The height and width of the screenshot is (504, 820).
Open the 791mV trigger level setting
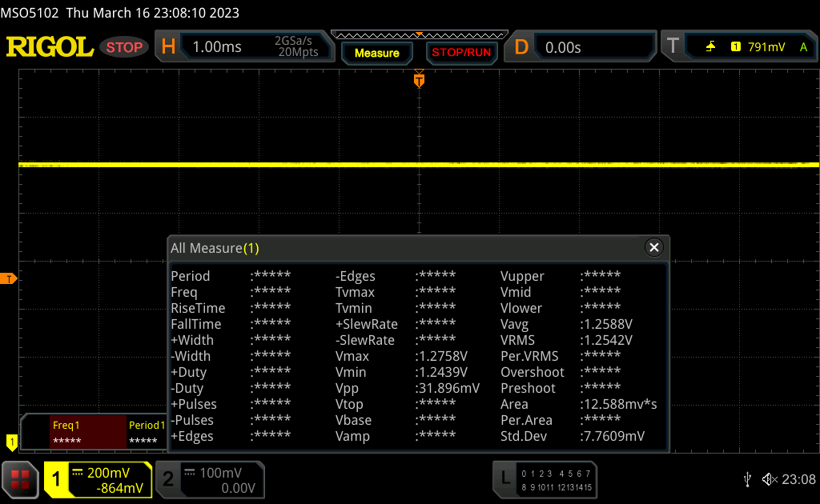point(766,47)
